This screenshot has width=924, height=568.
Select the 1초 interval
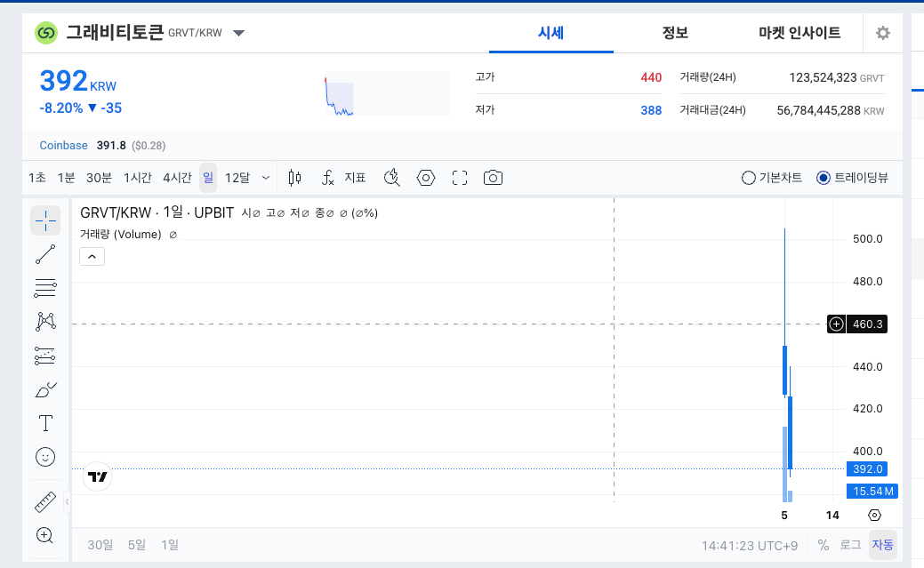pos(37,178)
